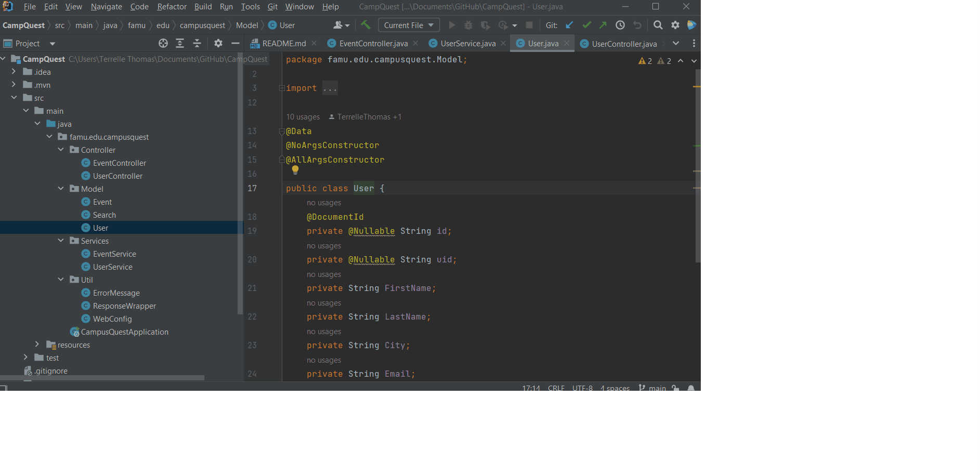Click the main branch widget in status bar
Viewport: 980px width, 476px height.
click(652, 388)
